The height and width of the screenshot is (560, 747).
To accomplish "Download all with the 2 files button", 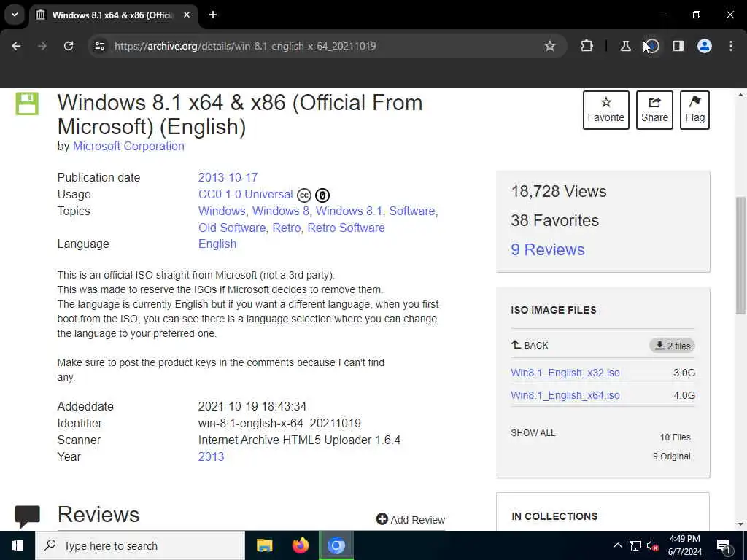I will (x=672, y=346).
